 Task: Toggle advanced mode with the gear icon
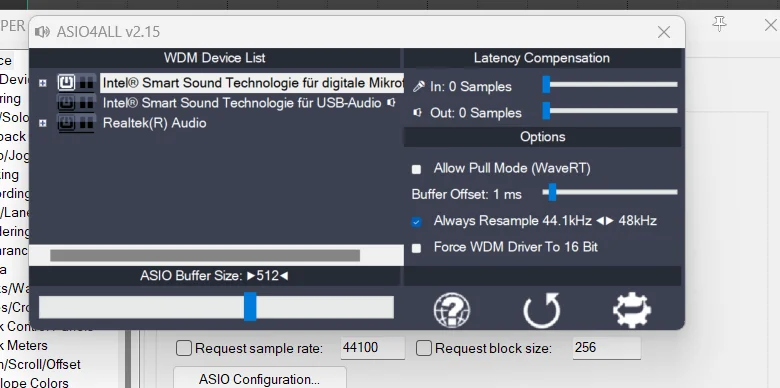(x=632, y=310)
